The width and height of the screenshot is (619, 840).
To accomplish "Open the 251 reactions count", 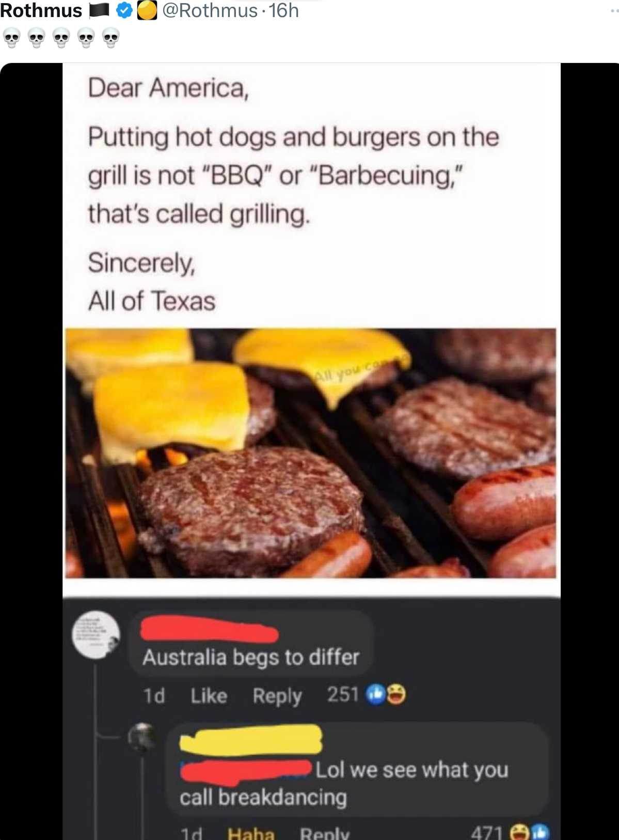I will pyautogui.click(x=343, y=695).
